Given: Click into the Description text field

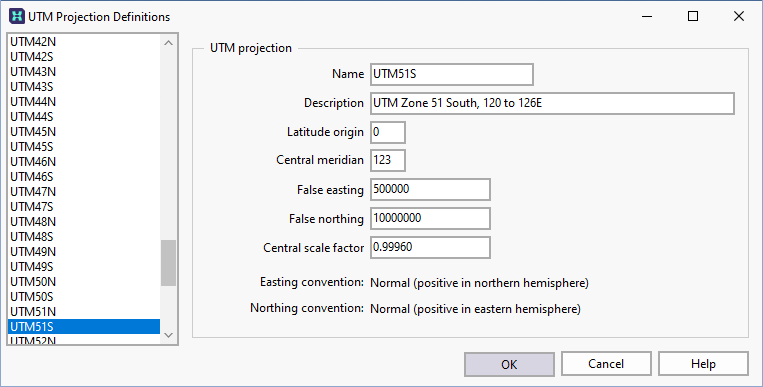Looking at the screenshot, I should pyautogui.click(x=552, y=103).
